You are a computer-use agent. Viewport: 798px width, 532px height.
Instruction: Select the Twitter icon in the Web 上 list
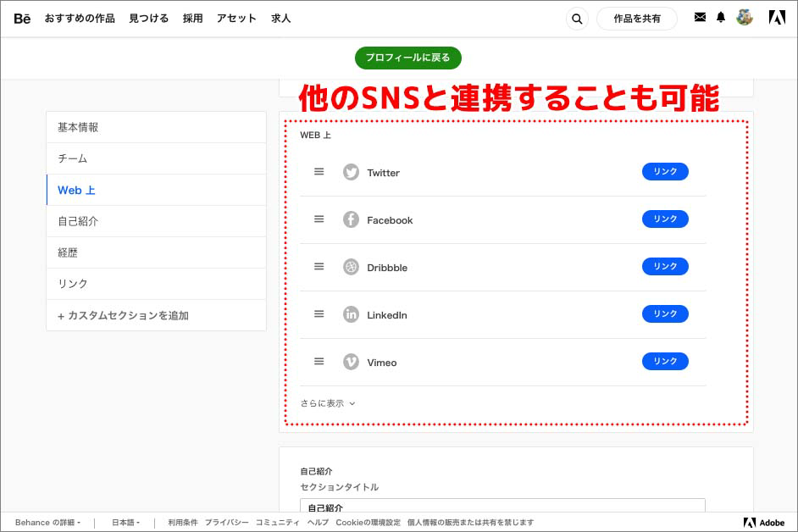click(351, 172)
